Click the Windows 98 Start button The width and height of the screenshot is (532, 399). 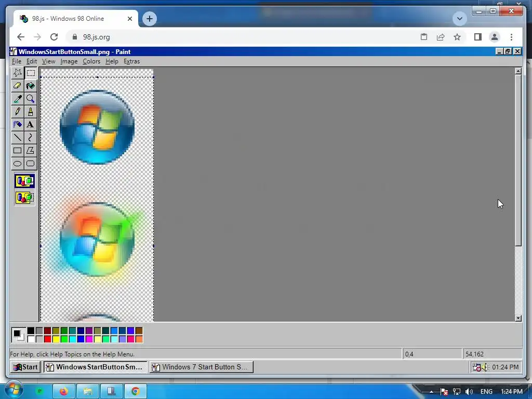25,367
